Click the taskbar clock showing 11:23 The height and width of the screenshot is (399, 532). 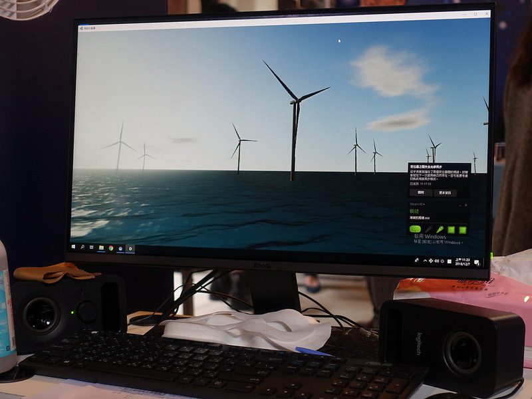[462, 262]
